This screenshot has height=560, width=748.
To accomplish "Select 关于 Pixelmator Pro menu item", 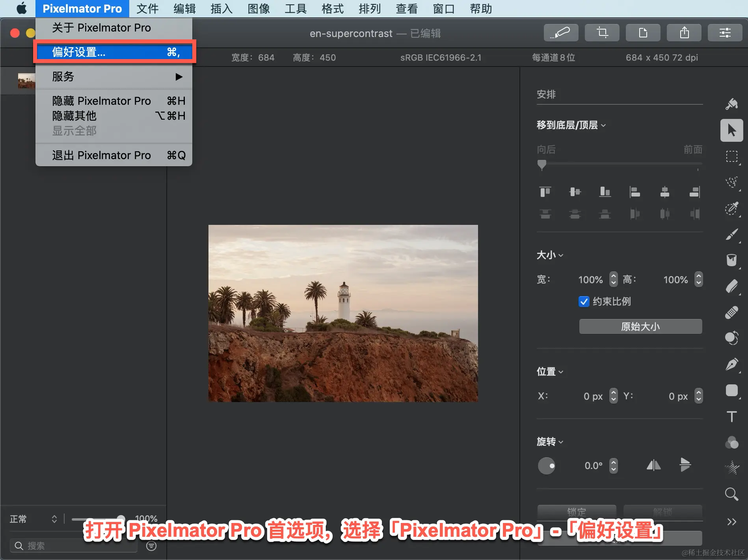I will [x=114, y=28].
